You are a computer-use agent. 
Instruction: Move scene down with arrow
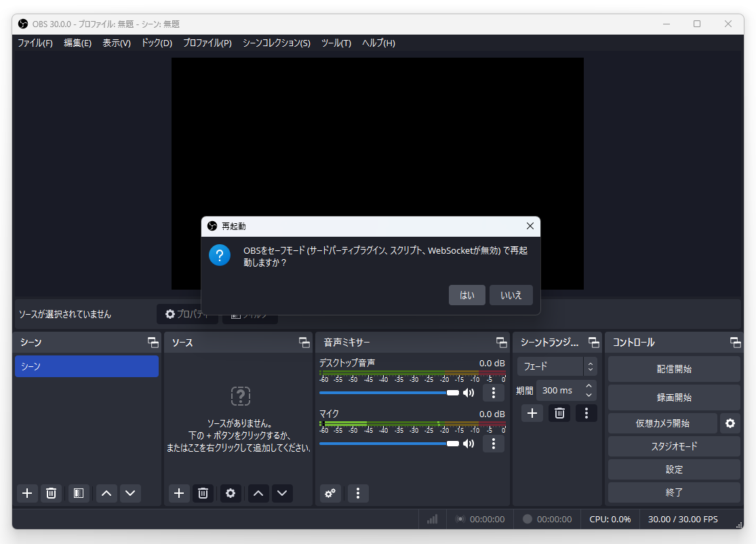130,493
